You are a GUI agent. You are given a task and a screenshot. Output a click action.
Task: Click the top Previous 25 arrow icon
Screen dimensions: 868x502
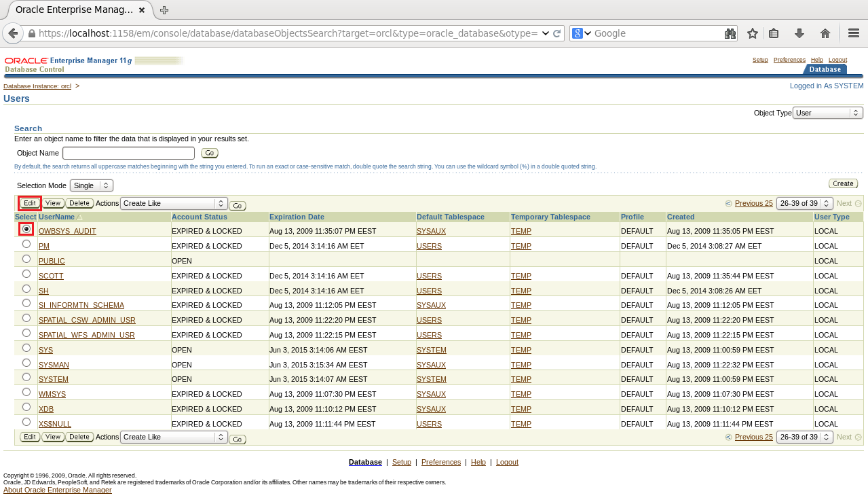pyautogui.click(x=729, y=203)
